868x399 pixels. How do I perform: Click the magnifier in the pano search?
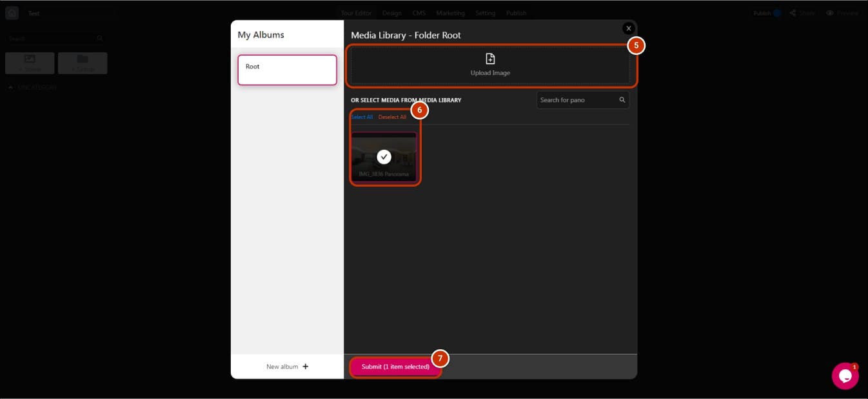[622, 100]
